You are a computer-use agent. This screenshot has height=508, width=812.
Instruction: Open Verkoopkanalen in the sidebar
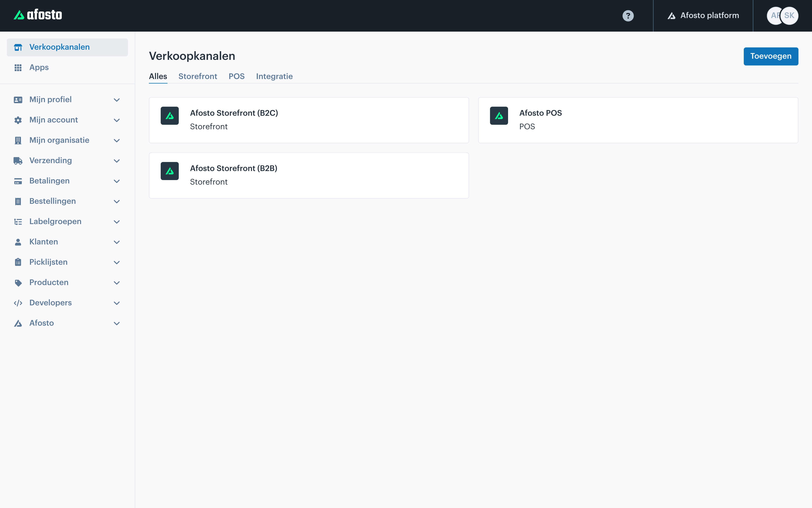click(x=67, y=47)
